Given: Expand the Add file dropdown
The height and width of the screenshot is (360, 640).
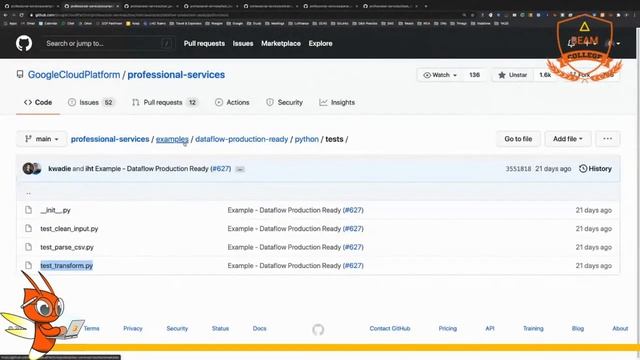Looking at the screenshot, I should [x=567, y=139].
